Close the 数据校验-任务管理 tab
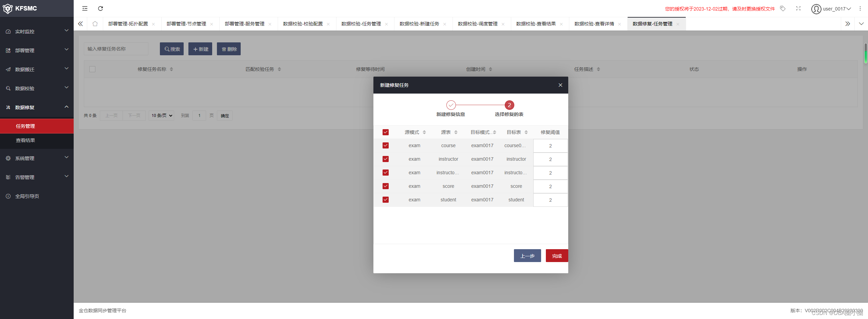The image size is (868, 319). 386,24
